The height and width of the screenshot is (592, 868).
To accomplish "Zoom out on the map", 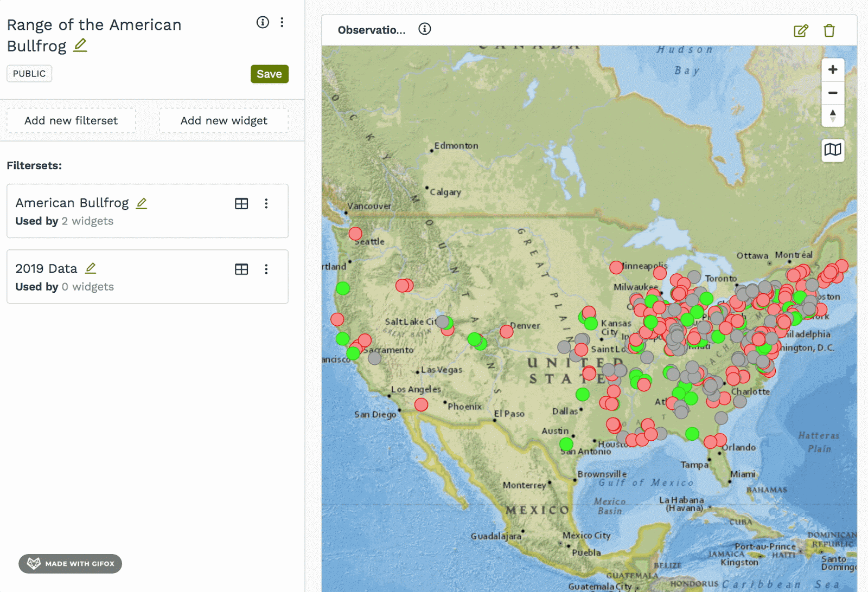I will point(833,93).
